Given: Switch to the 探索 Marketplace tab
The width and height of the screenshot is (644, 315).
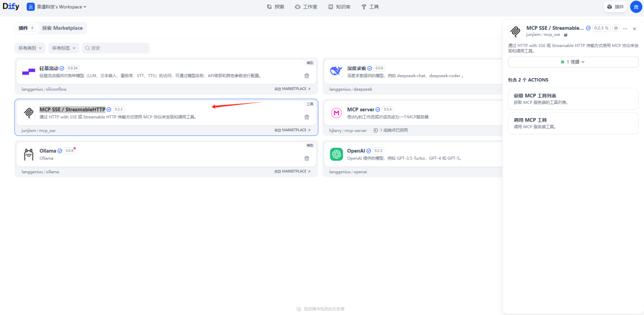Looking at the screenshot, I should point(63,28).
